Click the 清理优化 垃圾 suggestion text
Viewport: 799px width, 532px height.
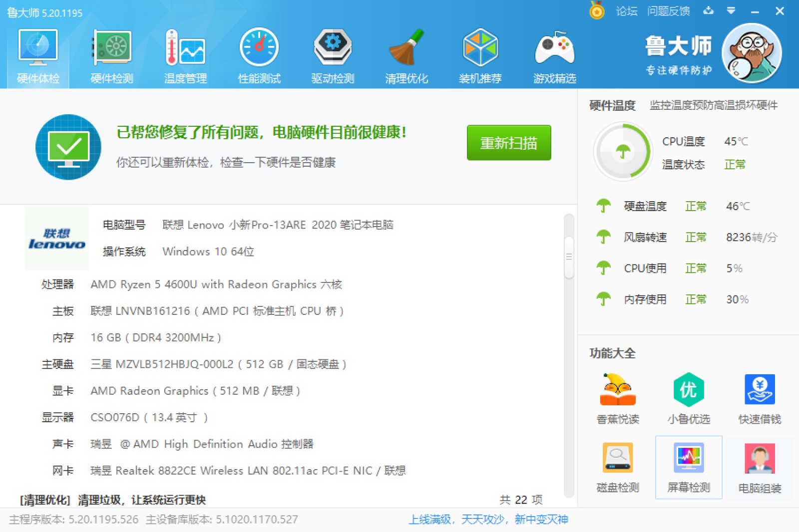(113, 500)
